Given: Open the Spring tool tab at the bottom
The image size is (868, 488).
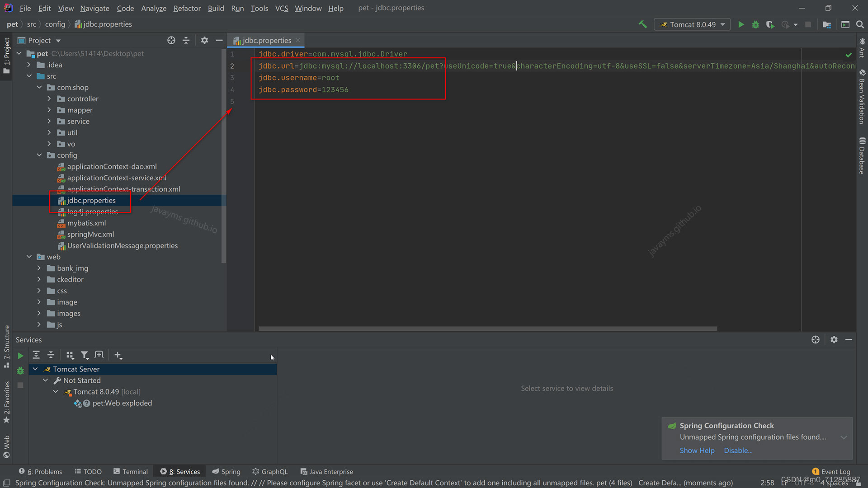Looking at the screenshot, I should coord(226,471).
